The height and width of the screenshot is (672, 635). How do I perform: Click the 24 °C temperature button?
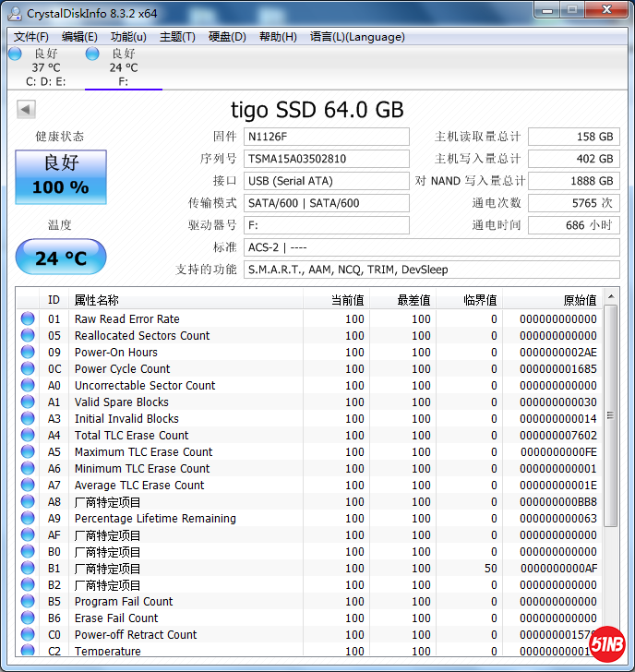click(61, 258)
